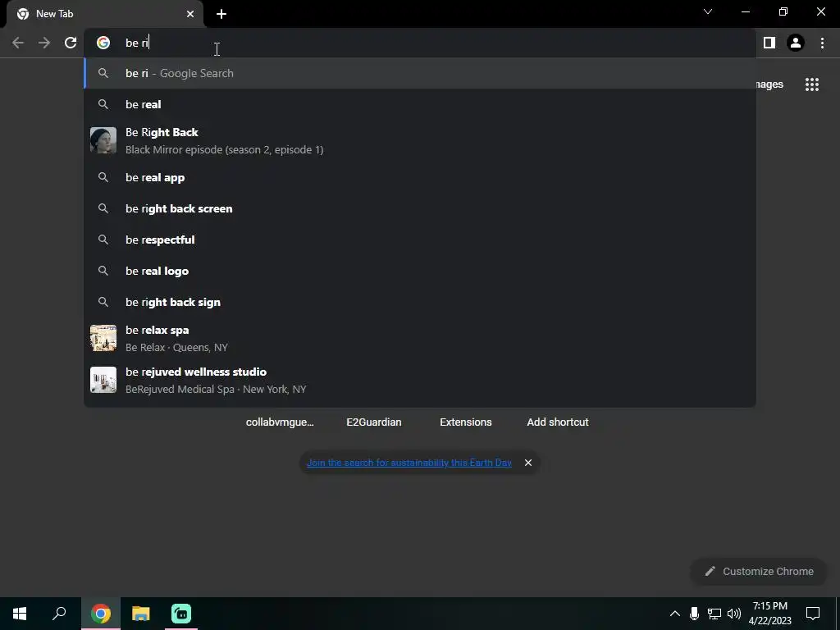Click search icon beside 'be real logo'
Viewport: 840px width, 630px height.
coord(103,271)
